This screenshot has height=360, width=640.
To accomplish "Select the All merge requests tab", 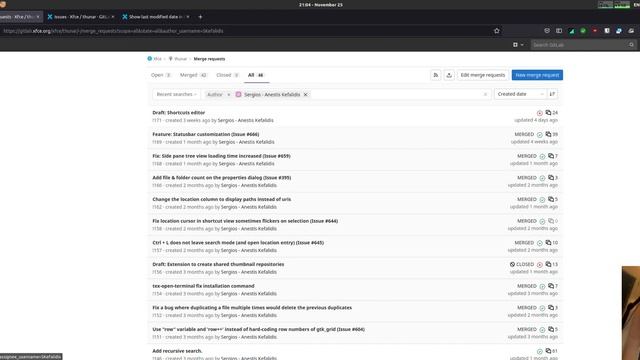I will tap(256, 75).
